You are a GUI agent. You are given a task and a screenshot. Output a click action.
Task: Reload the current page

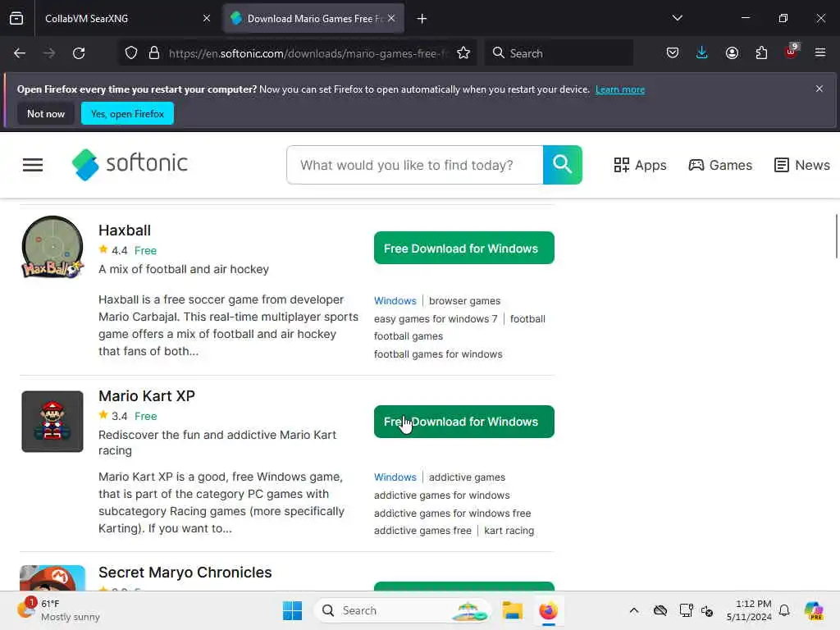tap(79, 53)
